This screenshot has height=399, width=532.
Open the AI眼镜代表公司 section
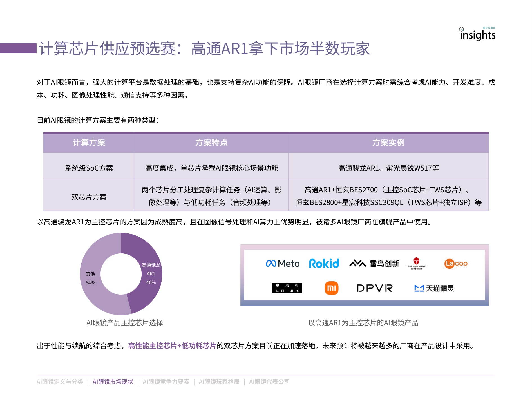coord(269,382)
